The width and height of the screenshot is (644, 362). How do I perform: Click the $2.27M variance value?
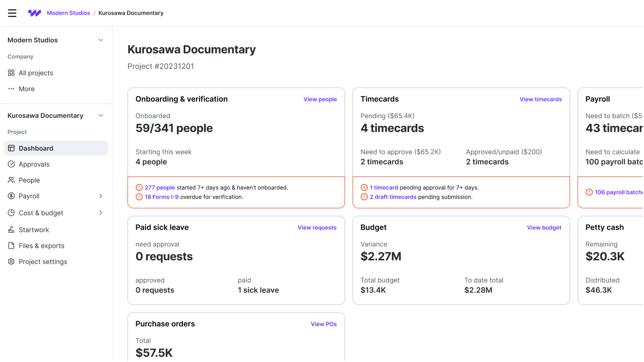pos(381,257)
